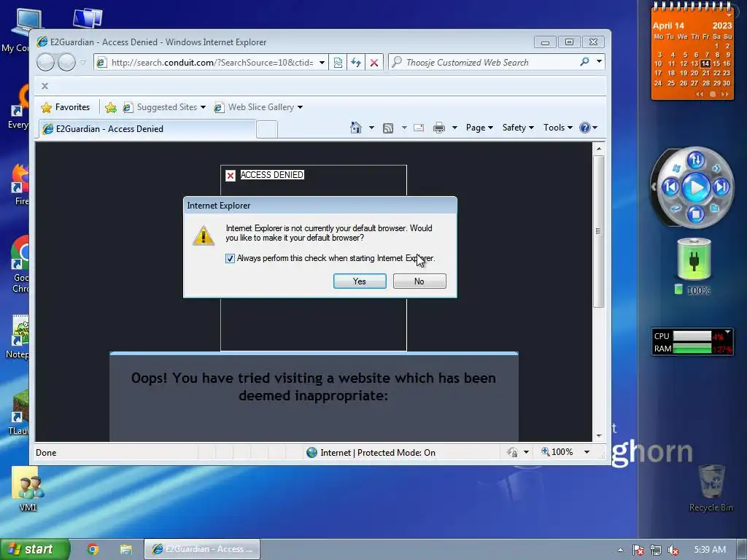Click E2Guardian taskbar window button
Screen dimensions: 747x560
pos(202,549)
